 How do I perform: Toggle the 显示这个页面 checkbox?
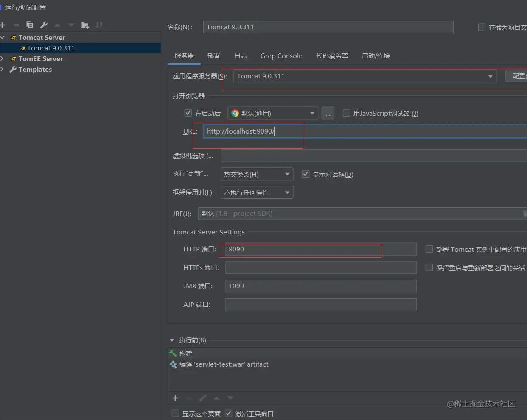[175, 413]
